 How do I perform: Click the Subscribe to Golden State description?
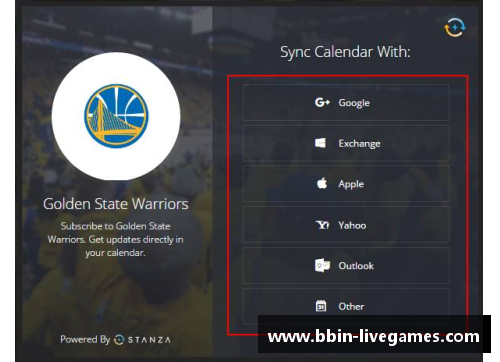pyautogui.click(x=115, y=239)
